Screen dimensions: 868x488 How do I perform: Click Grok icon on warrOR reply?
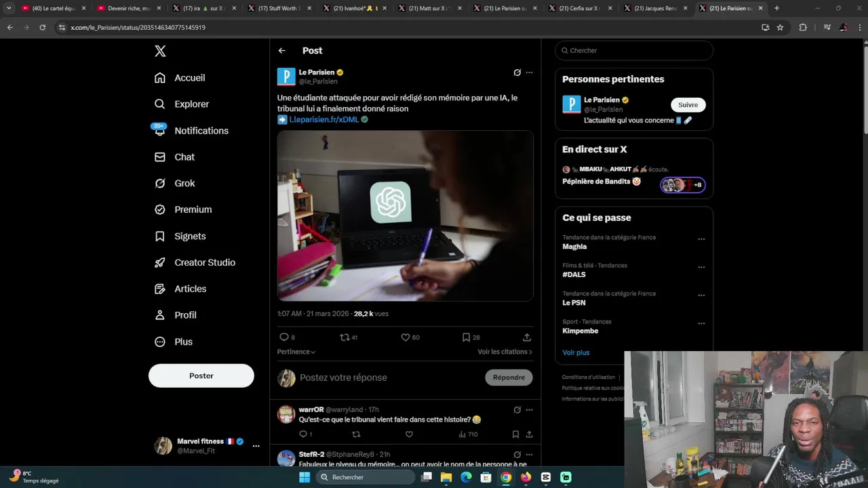tap(517, 410)
